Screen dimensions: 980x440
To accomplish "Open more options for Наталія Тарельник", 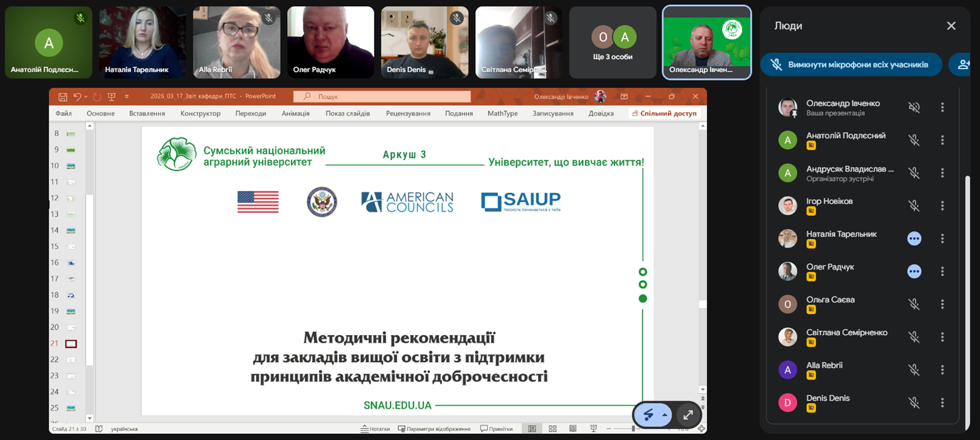I will click(943, 238).
